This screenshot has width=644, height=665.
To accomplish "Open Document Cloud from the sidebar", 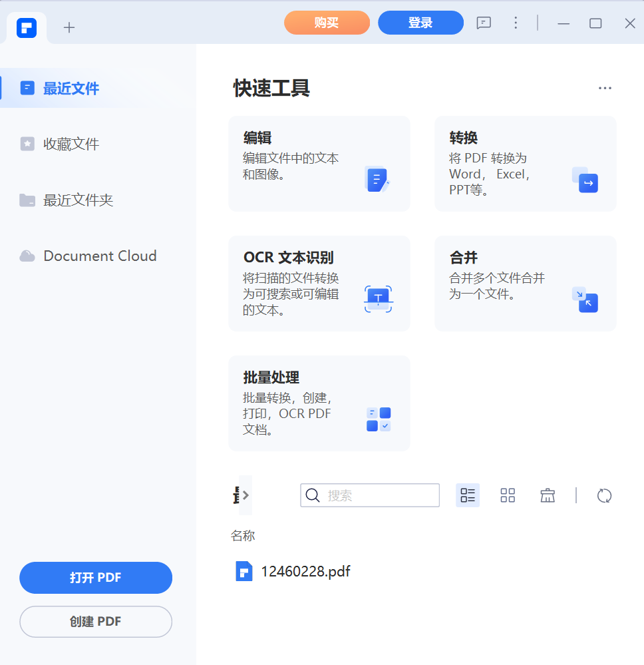I will [100, 256].
